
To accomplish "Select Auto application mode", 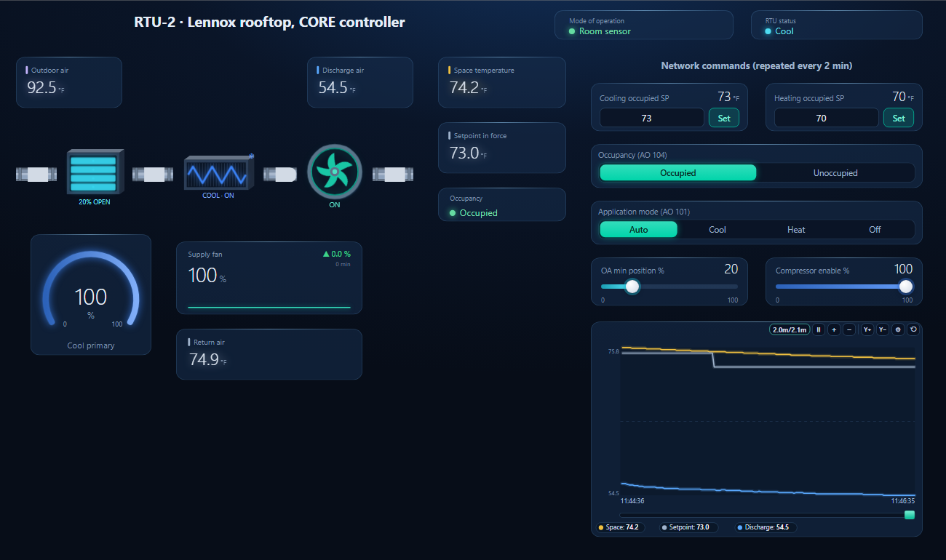I will tap(639, 230).
